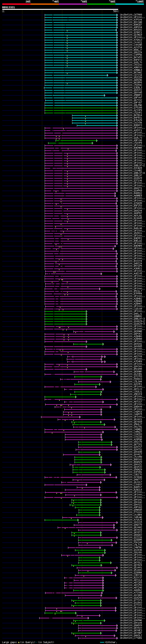The width and height of the screenshot is (146, 644).
Task: Click the UniRef100_B6TB14 label
Action: pyautogui.click(x=131, y=116)
